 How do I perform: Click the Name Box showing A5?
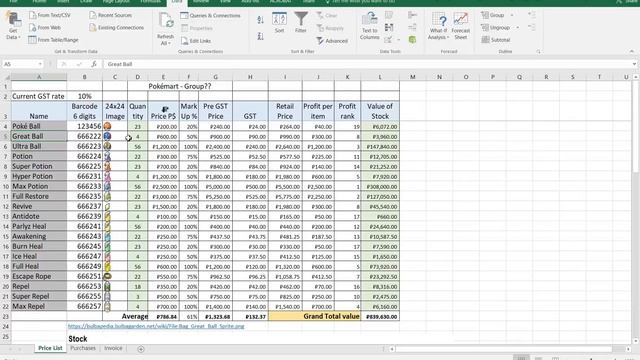click(20, 64)
